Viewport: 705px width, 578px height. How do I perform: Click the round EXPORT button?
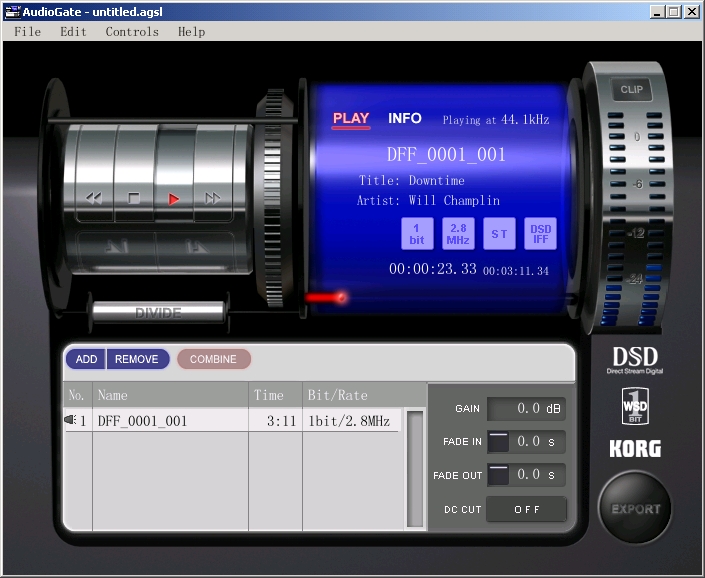pyautogui.click(x=635, y=508)
